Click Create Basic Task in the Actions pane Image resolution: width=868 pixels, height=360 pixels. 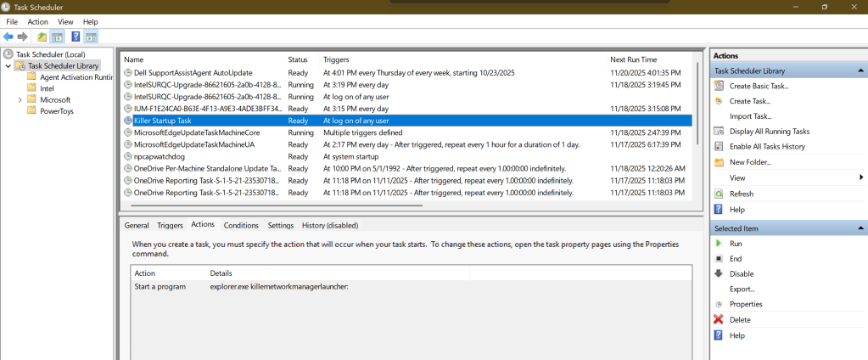pyautogui.click(x=759, y=86)
